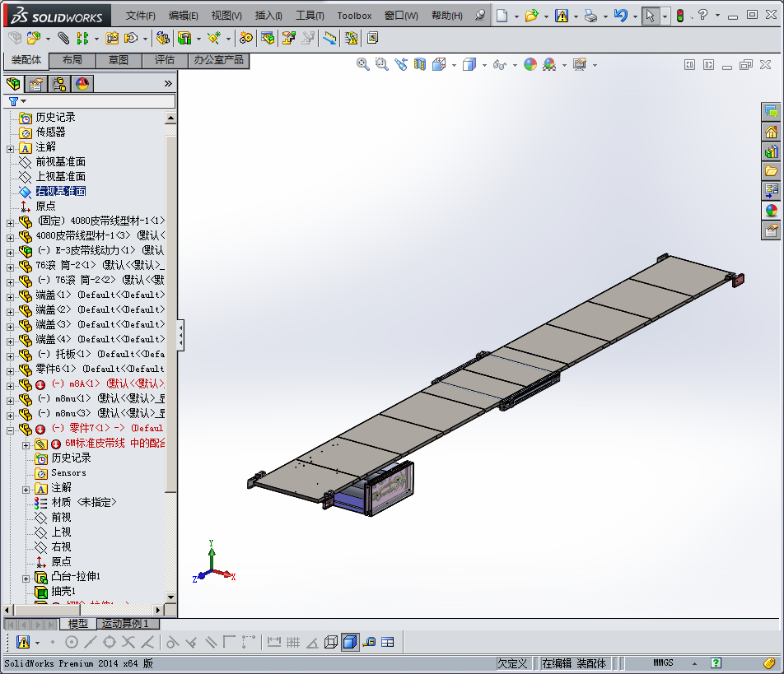The width and height of the screenshot is (784, 674).
Task: Click the feature tree scroll up arrow
Action: (x=170, y=119)
